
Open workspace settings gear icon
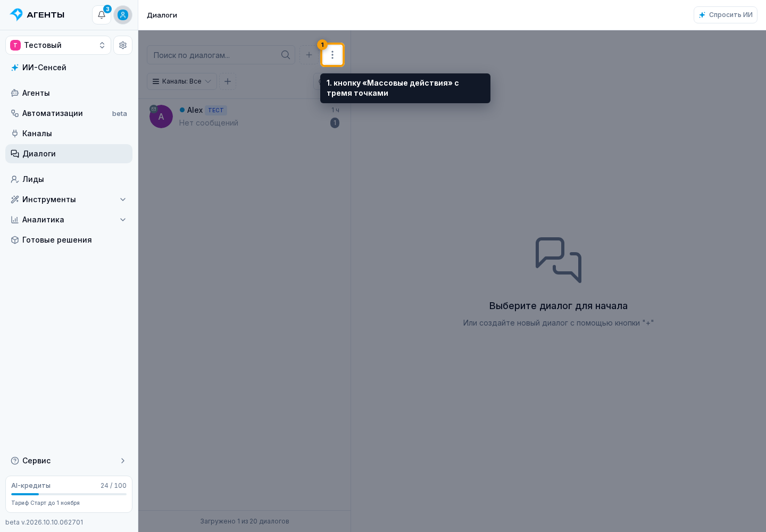click(123, 45)
